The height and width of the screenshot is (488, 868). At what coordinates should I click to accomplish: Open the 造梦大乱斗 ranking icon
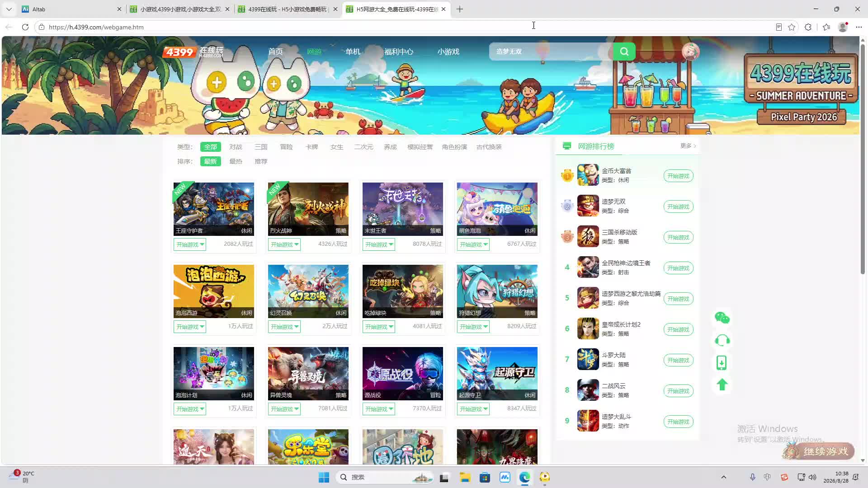click(588, 421)
